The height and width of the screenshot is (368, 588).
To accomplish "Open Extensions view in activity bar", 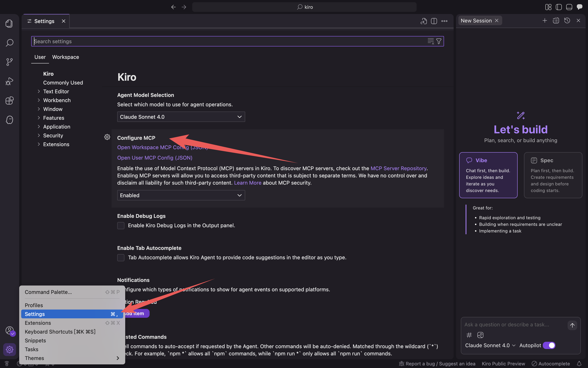I will point(9,101).
